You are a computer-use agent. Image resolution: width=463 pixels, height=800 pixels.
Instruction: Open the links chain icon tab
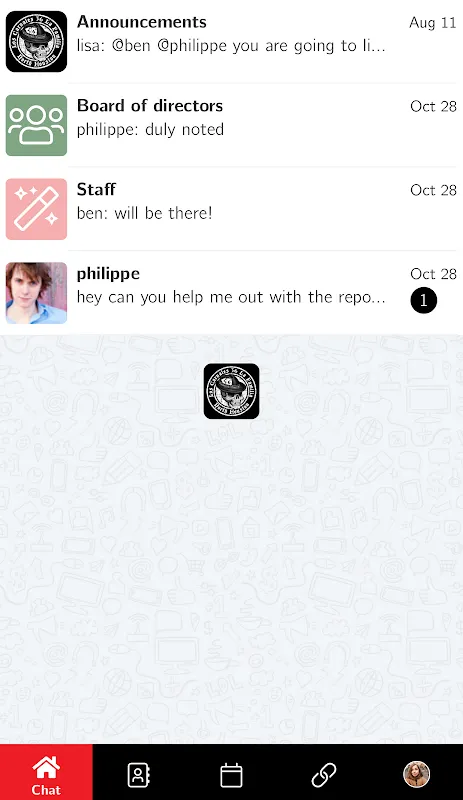324,775
